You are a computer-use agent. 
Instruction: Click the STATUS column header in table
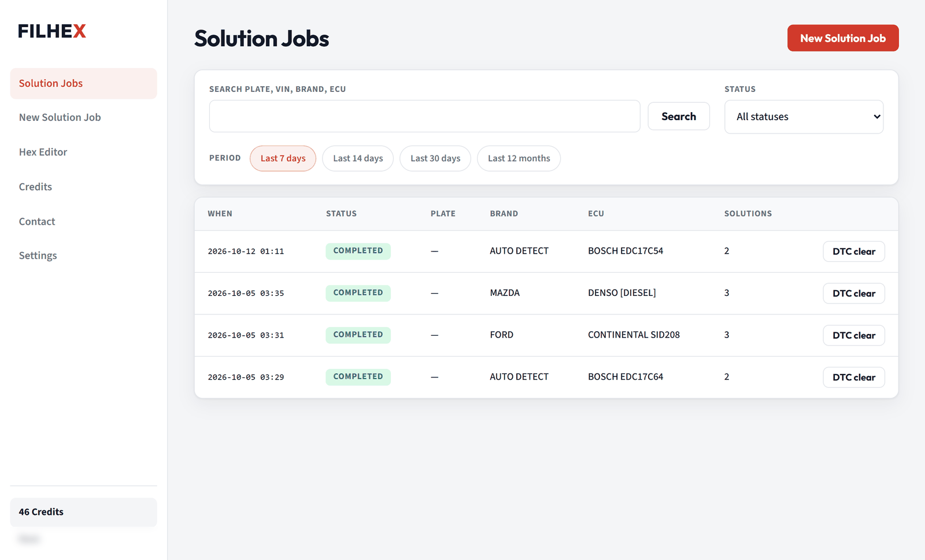[x=341, y=214]
